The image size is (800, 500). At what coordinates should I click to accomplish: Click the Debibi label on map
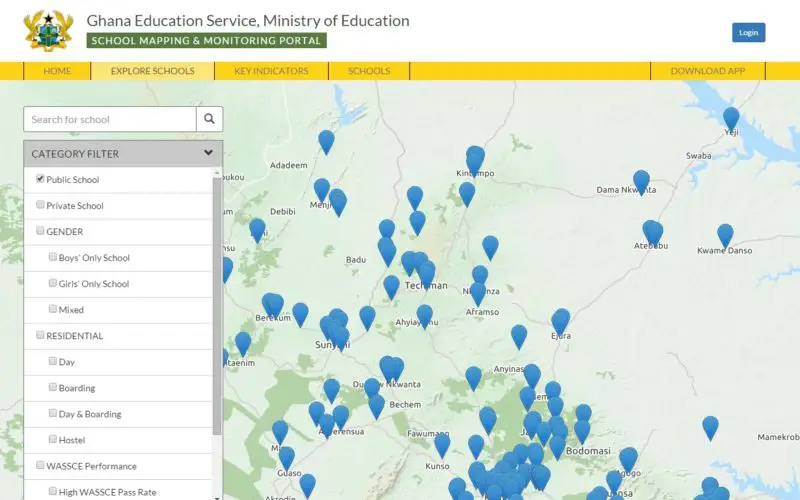tap(283, 211)
